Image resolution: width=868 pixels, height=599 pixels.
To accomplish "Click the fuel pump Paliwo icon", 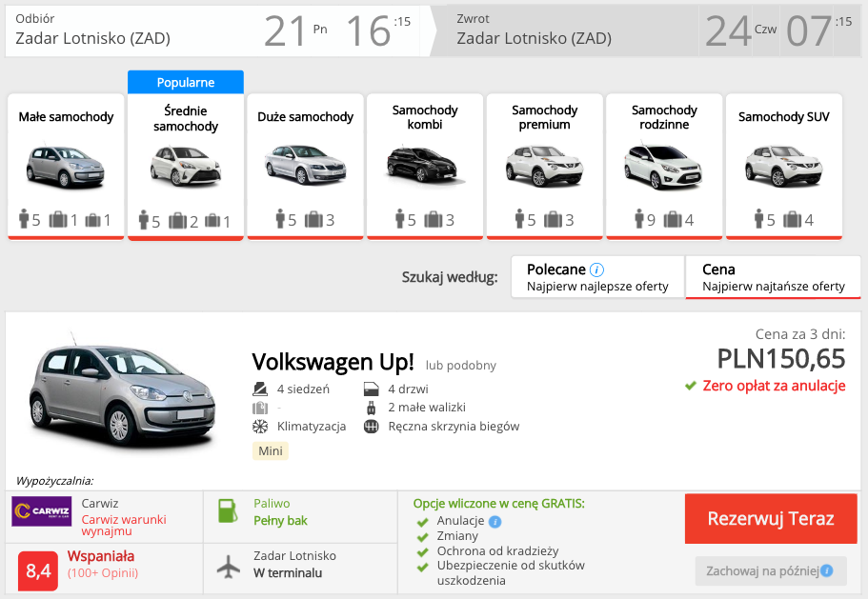I will (228, 510).
